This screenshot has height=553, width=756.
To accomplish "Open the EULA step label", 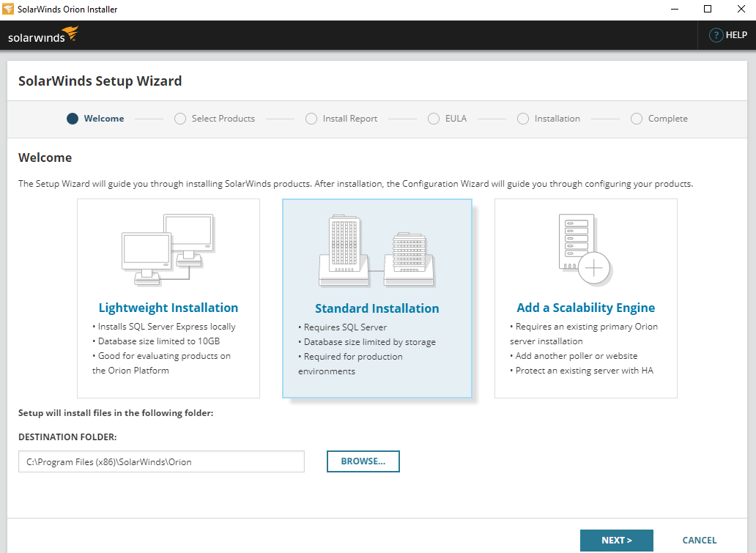I will (456, 119).
